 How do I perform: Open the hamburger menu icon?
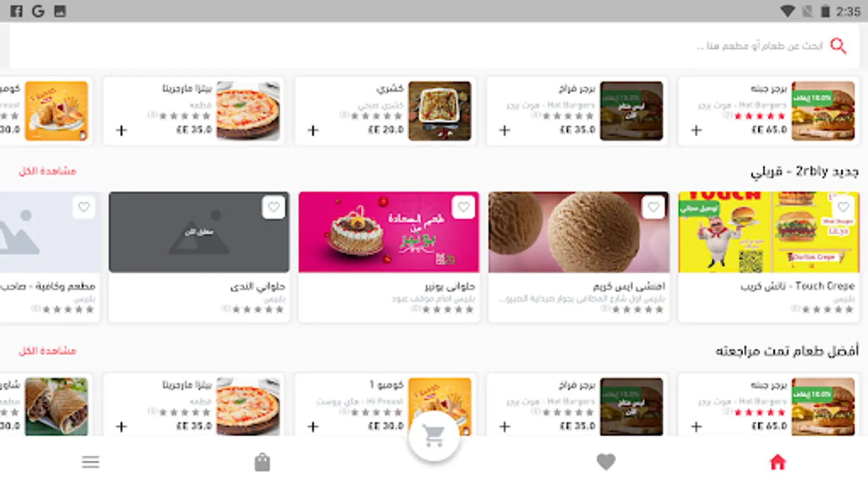click(91, 462)
